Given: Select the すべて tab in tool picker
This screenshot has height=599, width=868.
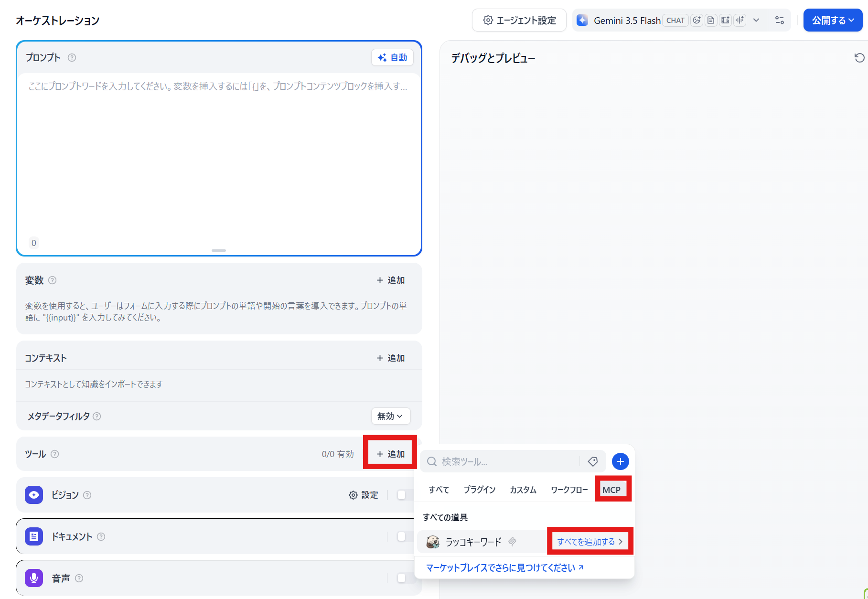Looking at the screenshot, I should [439, 490].
